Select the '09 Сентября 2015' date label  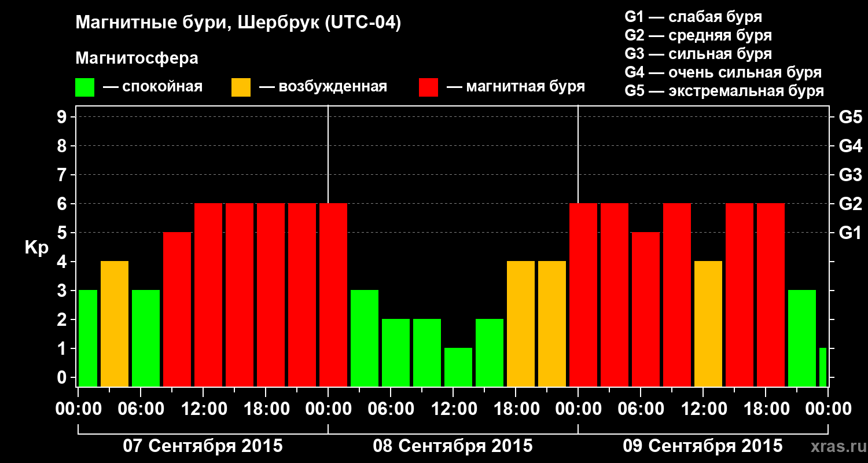click(703, 446)
